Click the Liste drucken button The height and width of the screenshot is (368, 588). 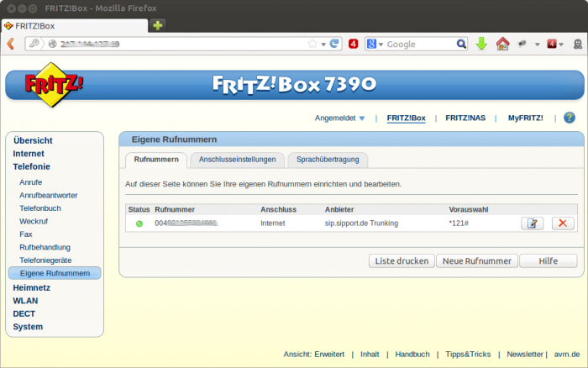pos(402,261)
